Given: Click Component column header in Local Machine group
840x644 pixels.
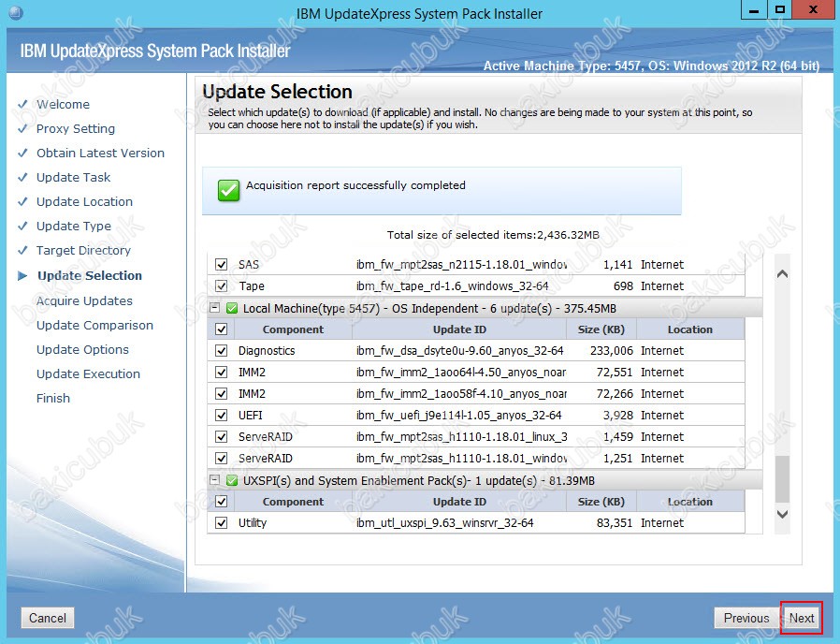Looking at the screenshot, I should [x=293, y=329].
